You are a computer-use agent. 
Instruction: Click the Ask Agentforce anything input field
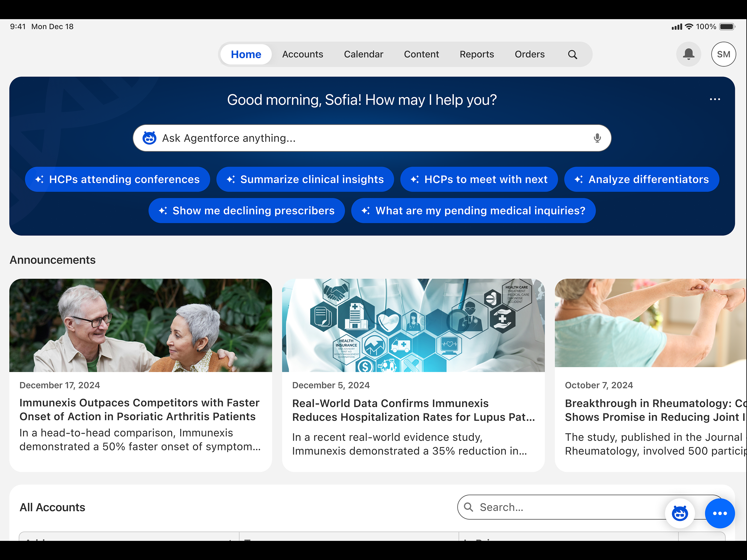(x=372, y=138)
